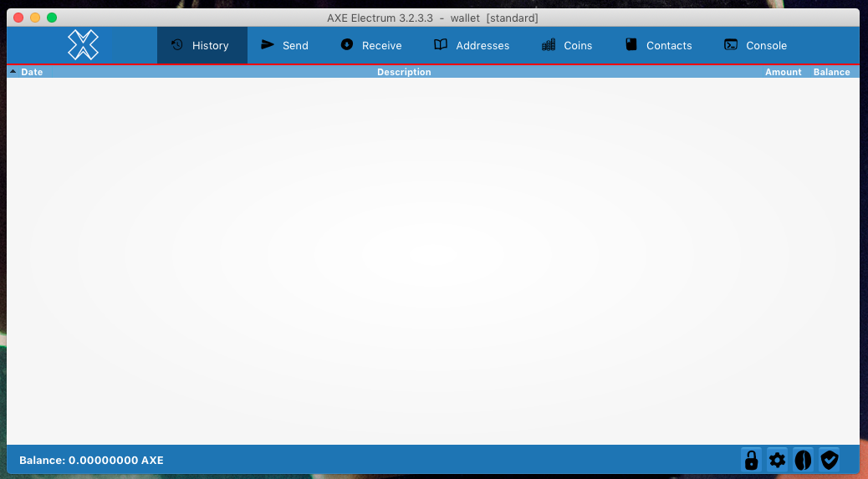
Task: Open preferences via the gear icon
Action: pos(777,460)
